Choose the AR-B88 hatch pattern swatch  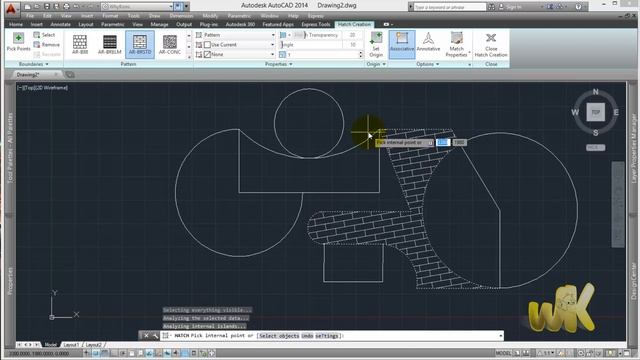80,44
